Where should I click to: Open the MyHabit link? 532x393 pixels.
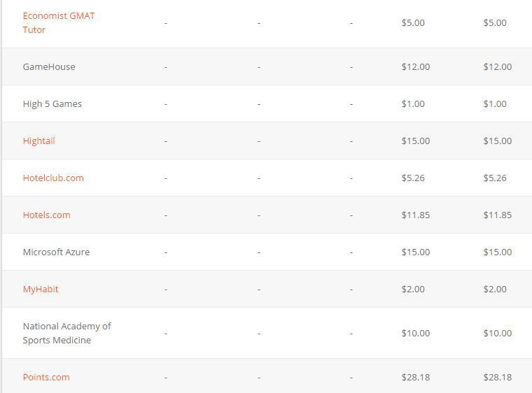coord(41,289)
